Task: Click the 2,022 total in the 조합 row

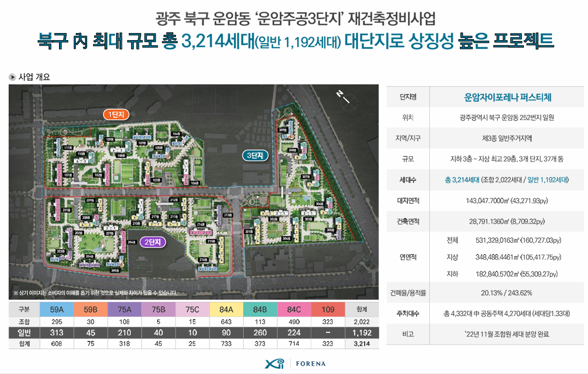Action: pyautogui.click(x=362, y=322)
